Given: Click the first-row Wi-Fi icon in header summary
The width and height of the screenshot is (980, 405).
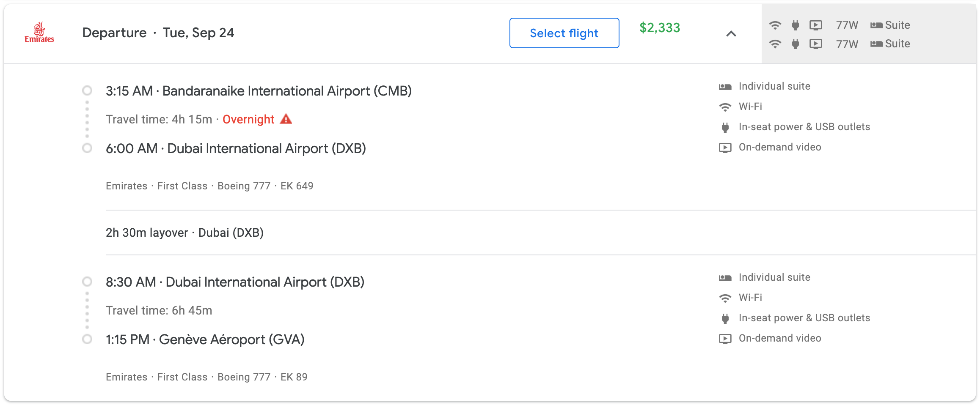Looking at the screenshot, I should 775,25.
